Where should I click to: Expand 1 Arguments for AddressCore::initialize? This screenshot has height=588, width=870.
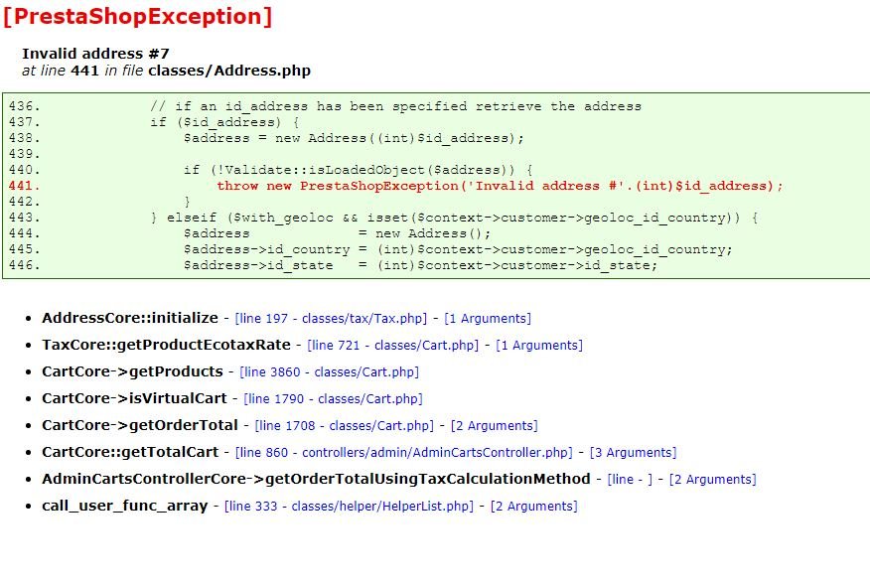pyautogui.click(x=488, y=319)
